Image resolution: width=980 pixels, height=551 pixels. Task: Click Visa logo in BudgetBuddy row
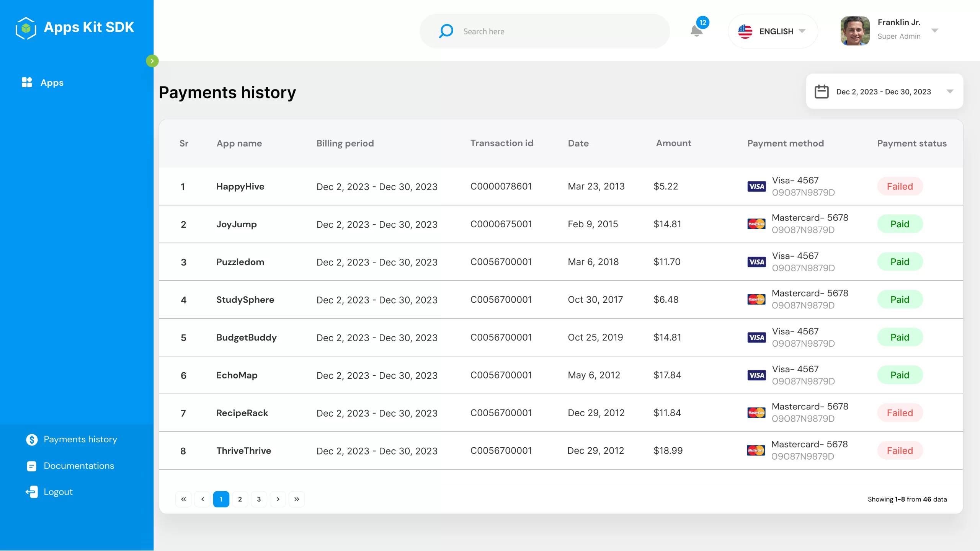pyautogui.click(x=756, y=337)
